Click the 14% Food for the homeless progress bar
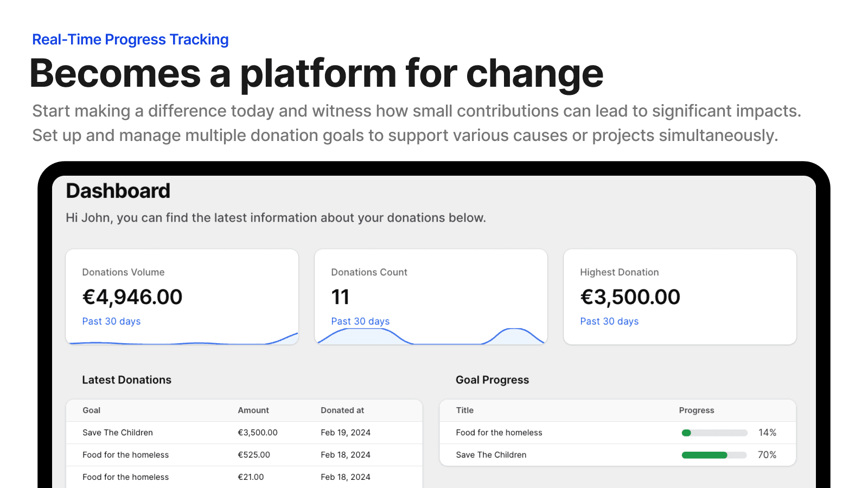The image size is (868, 488). 714,433
